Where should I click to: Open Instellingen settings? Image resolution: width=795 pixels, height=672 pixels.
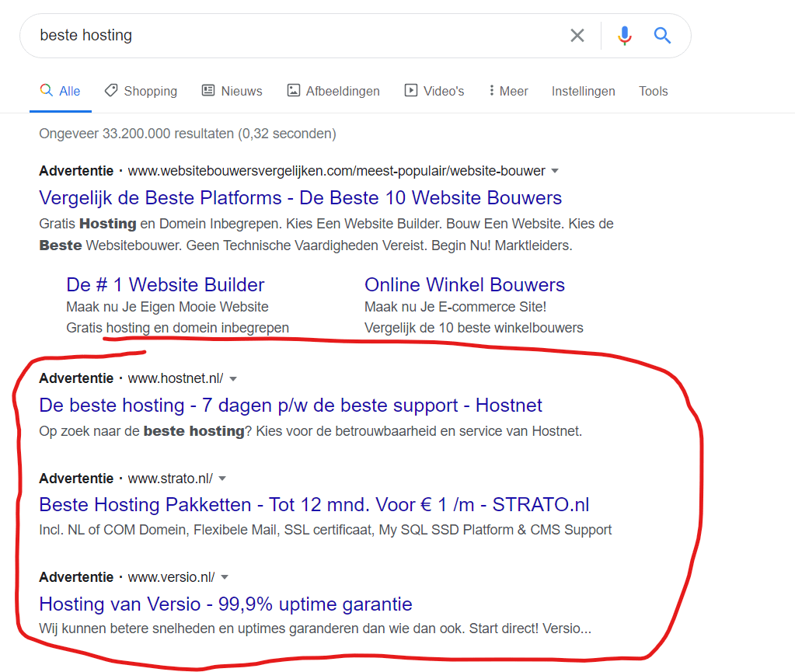tap(583, 91)
